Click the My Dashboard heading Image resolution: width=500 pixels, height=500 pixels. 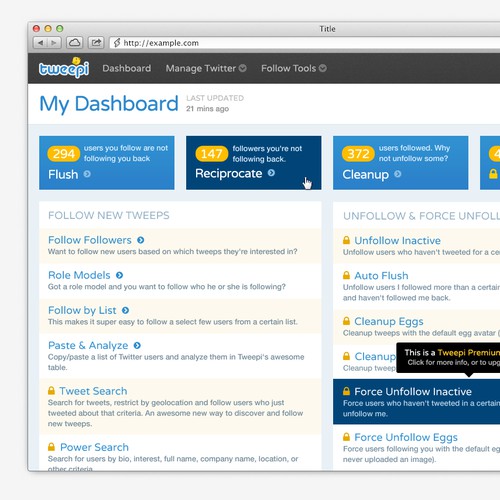pyautogui.click(x=109, y=104)
